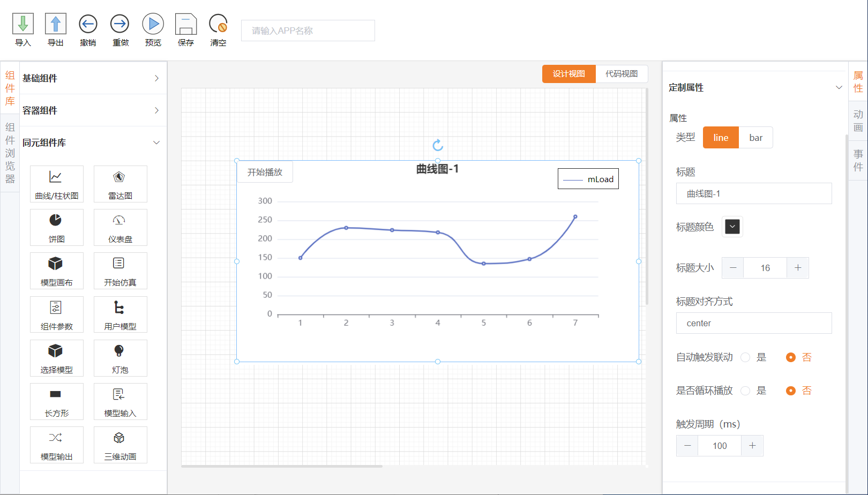Image resolution: width=868 pixels, height=495 pixels.
Task: Undo with the 撤销 icon
Action: point(88,24)
